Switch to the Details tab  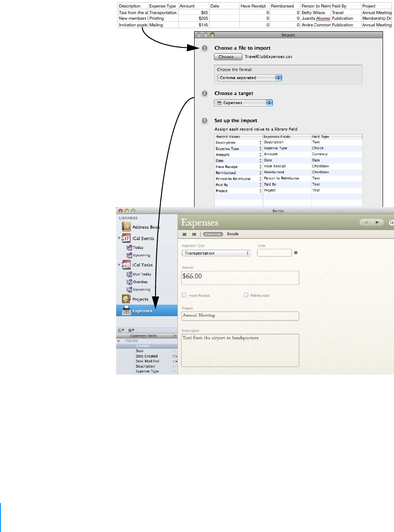[x=233, y=234]
